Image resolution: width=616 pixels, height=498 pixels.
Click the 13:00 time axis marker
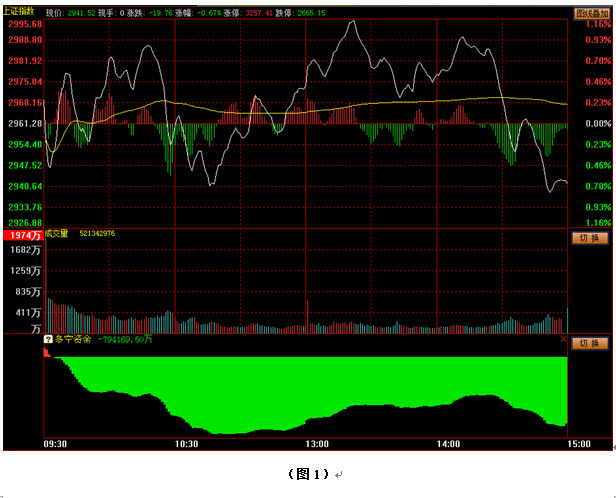[317, 444]
